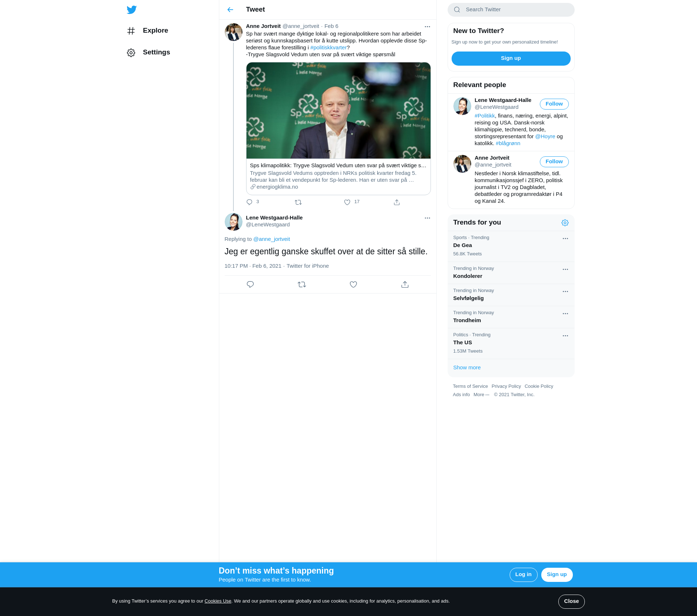
Task: Open the article preview image of Vedum
Action: (x=338, y=110)
